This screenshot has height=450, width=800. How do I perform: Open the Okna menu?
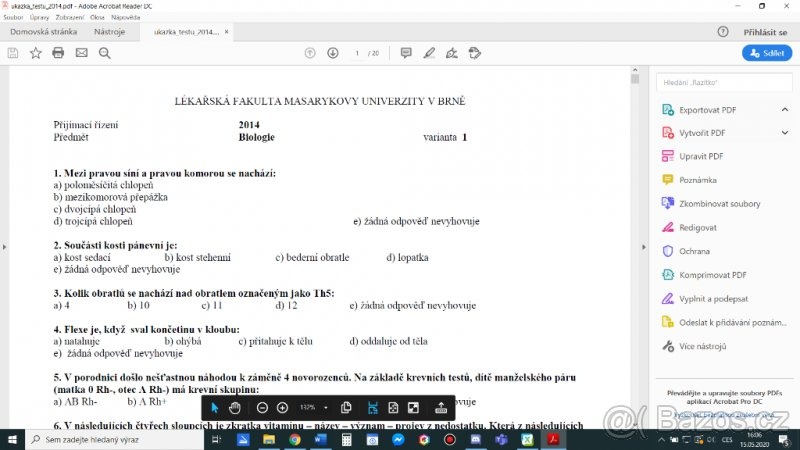[x=97, y=17]
